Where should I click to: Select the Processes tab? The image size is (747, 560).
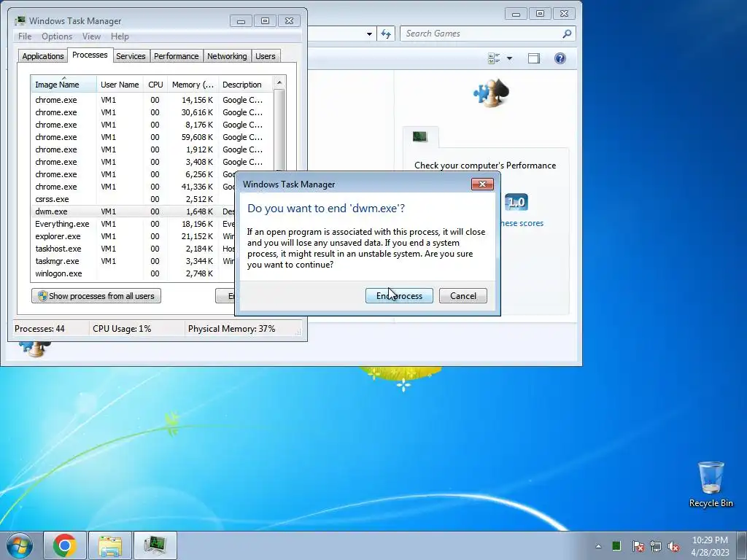pyautogui.click(x=90, y=55)
